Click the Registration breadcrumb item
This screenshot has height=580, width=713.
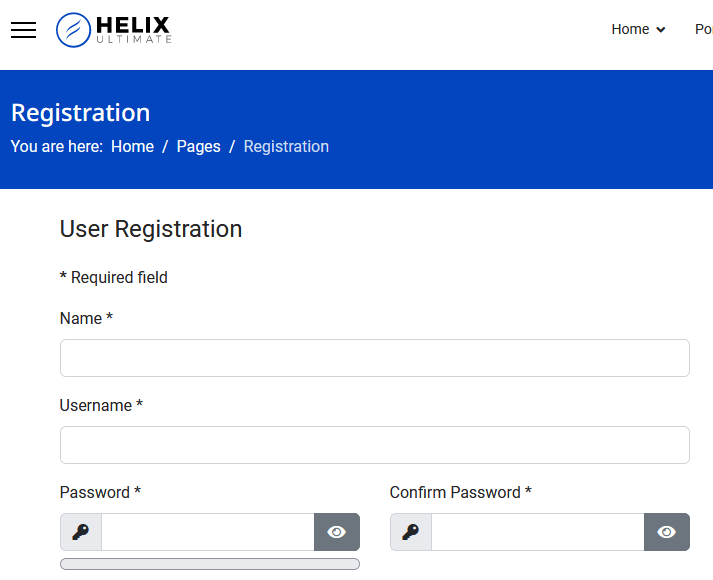[286, 146]
